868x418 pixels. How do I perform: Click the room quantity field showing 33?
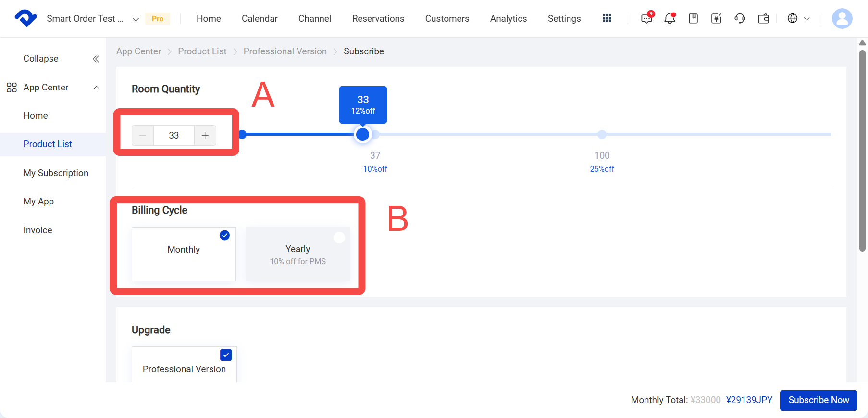tap(174, 136)
